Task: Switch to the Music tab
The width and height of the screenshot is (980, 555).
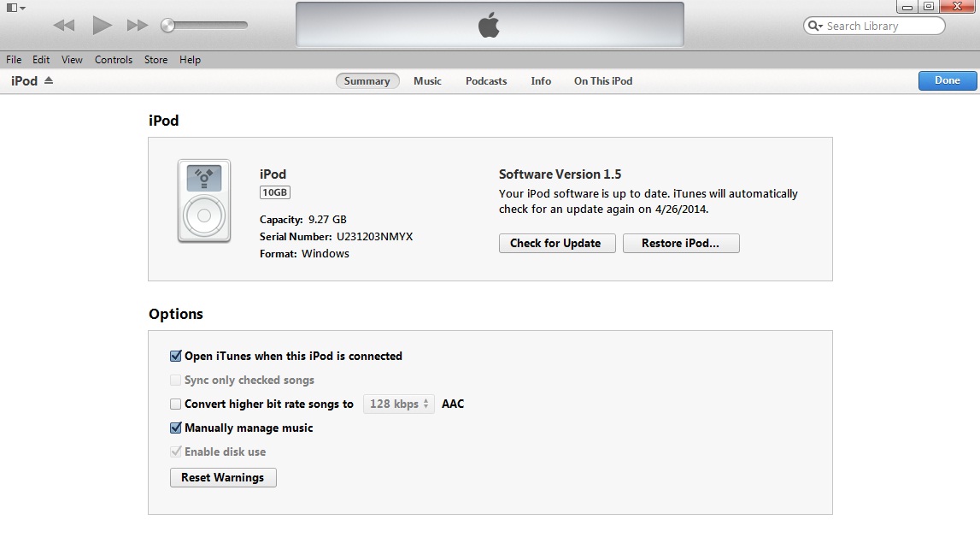Action: [x=427, y=80]
